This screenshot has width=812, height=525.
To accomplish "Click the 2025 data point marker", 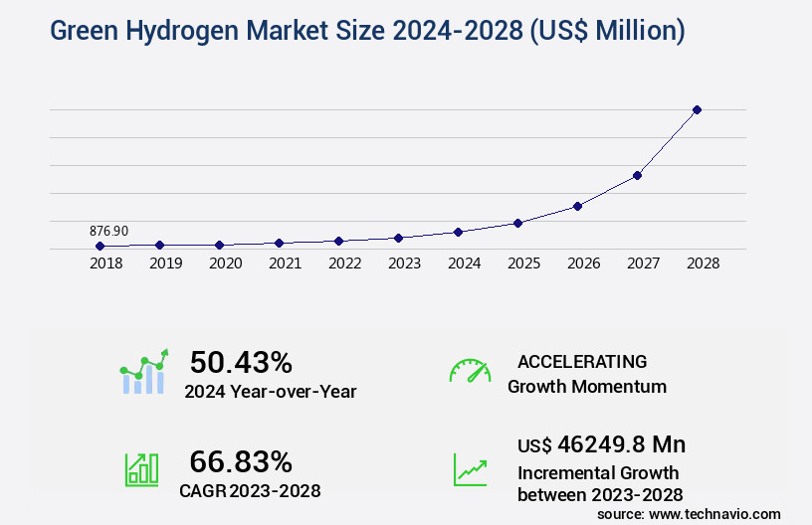I will click(517, 223).
